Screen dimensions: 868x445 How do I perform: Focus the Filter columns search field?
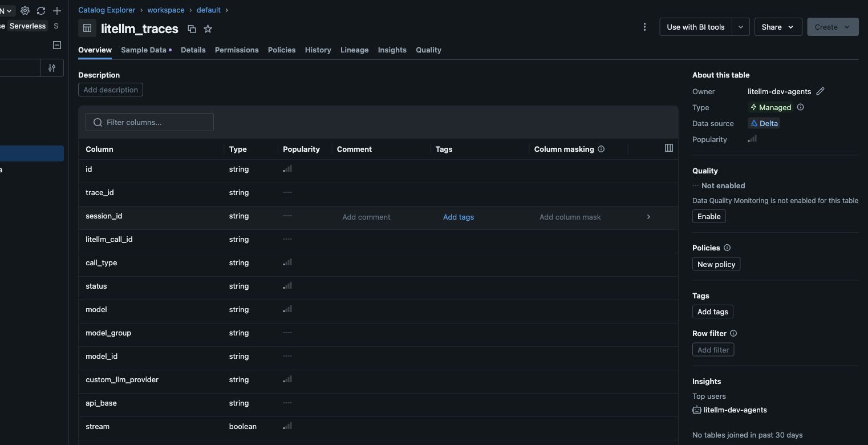[149, 122]
